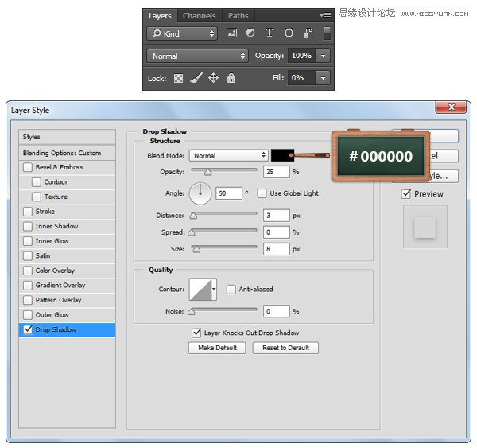Toggle lock position icon

(x=214, y=78)
